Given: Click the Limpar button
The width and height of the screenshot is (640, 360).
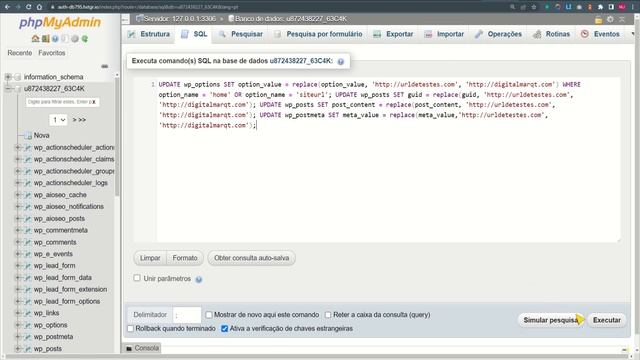Looking at the screenshot, I should (x=150, y=258).
